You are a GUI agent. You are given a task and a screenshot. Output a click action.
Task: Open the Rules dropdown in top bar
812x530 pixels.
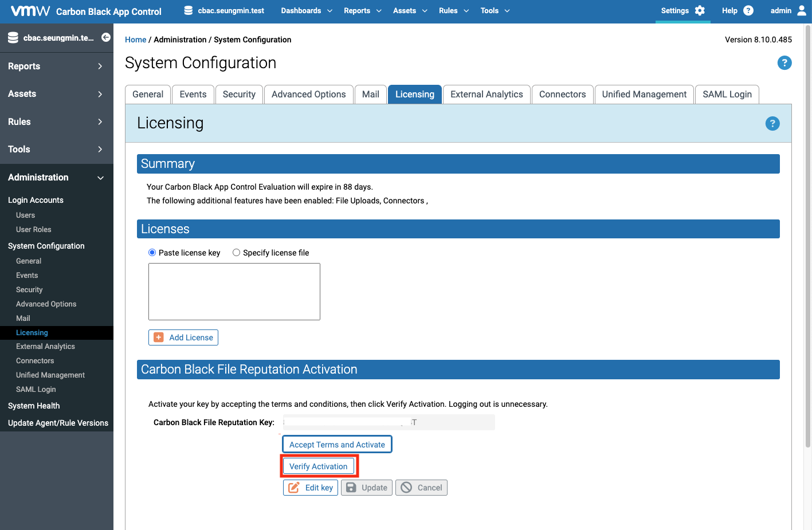click(454, 10)
